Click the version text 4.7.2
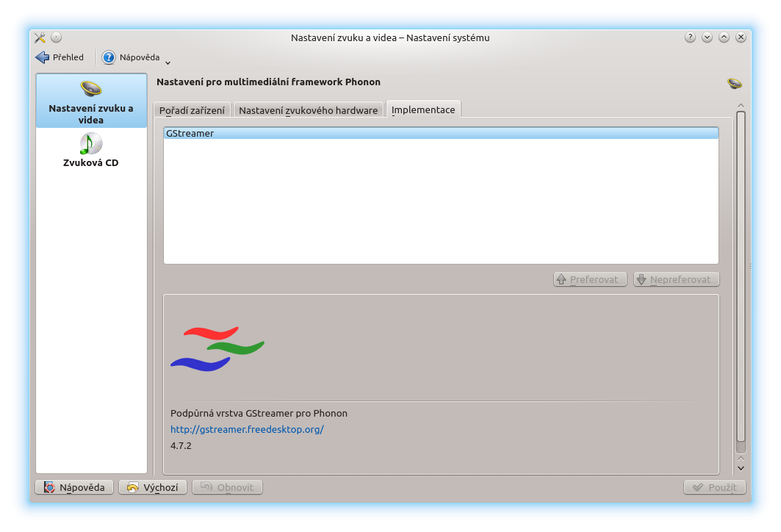This screenshot has width=781, height=532. click(181, 446)
